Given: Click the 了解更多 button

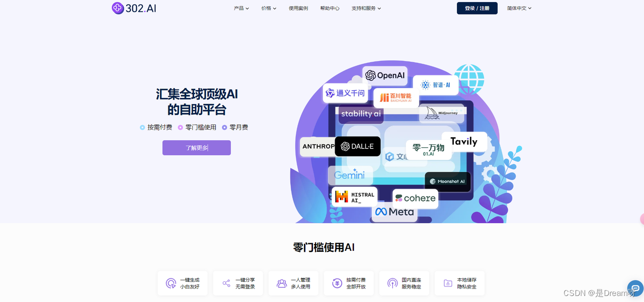Looking at the screenshot, I should pyautogui.click(x=196, y=148).
